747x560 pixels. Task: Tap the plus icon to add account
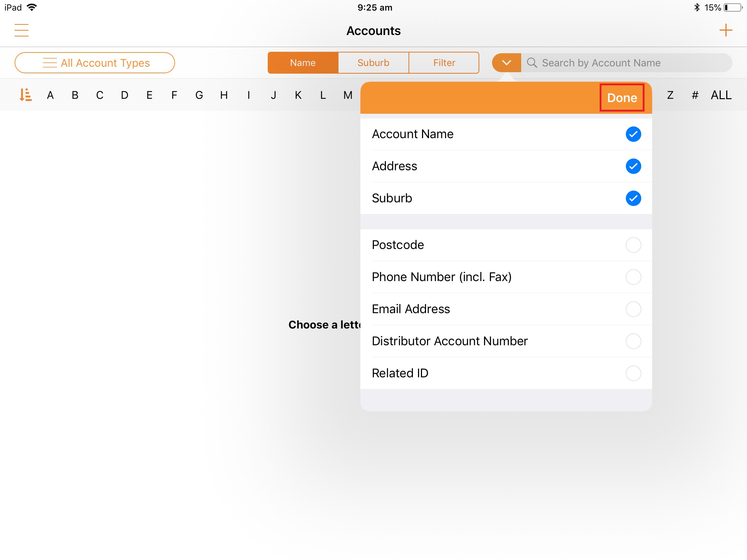[725, 30]
